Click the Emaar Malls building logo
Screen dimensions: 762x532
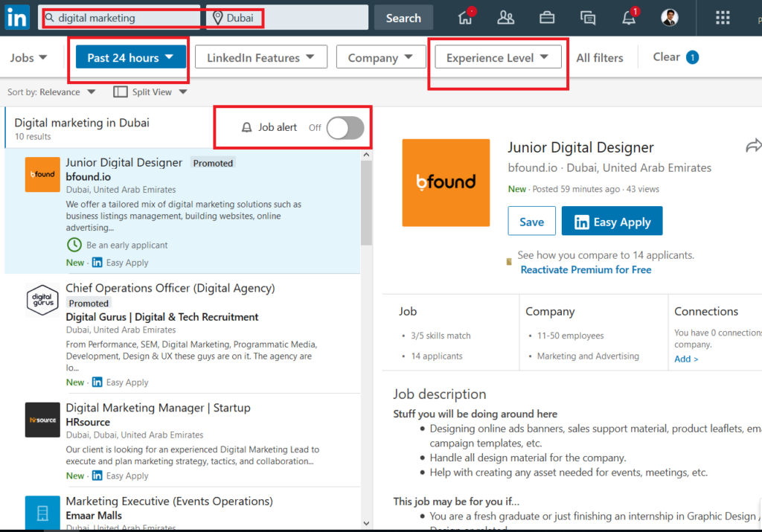click(x=42, y=513)
